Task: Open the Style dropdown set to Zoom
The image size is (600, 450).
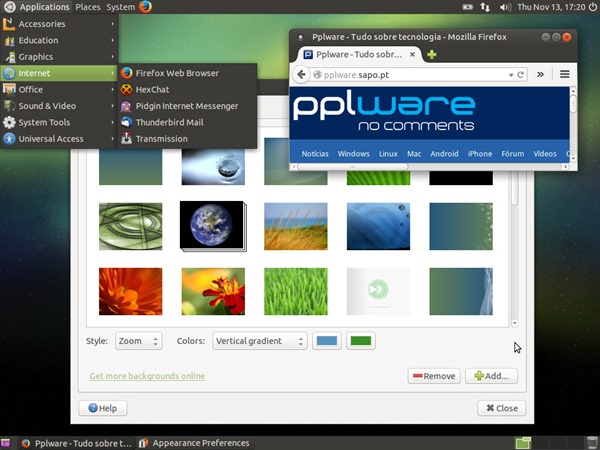Action: point(139,341)
